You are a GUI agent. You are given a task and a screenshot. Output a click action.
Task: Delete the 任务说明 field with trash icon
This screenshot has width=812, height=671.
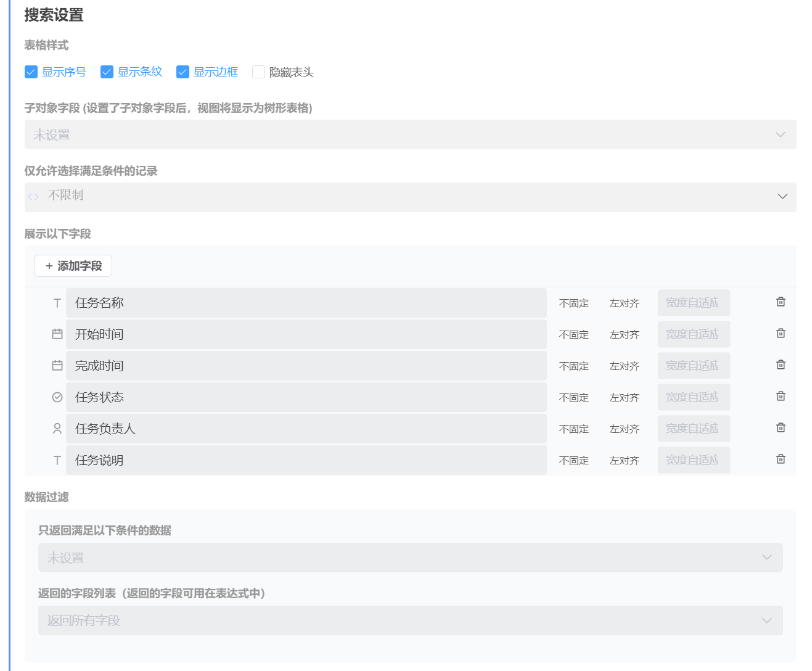tap(780, 459)
